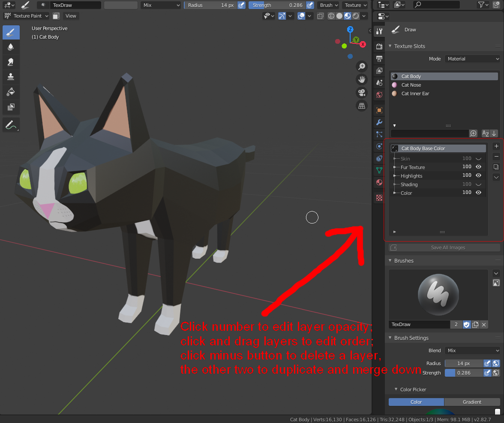
Task: Open Object Constraints properties tab
Action: point(379,158)
